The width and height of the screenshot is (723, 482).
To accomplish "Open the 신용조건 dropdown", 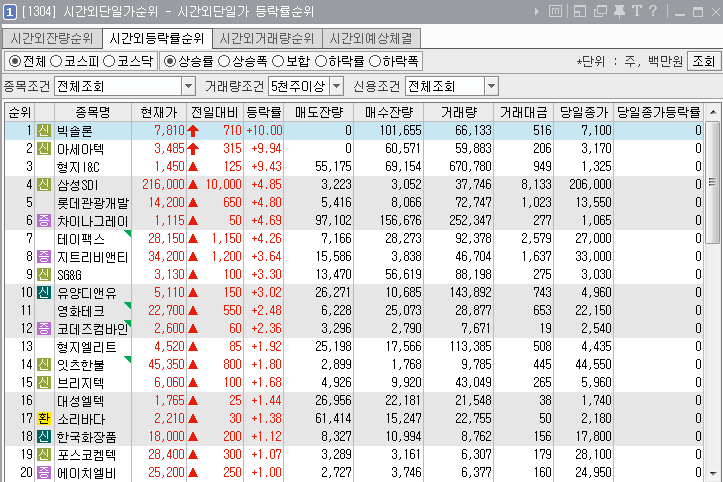I will tap(492, 86).
